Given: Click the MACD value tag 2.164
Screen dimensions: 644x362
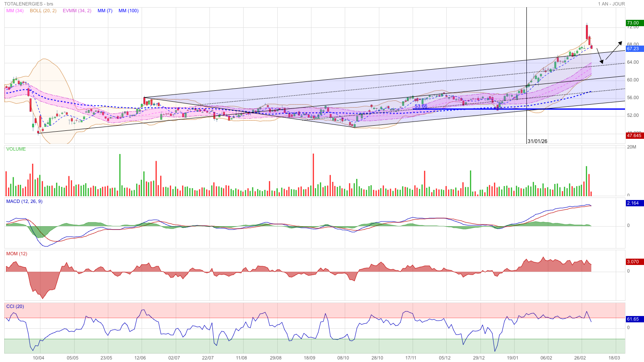Looking at the screenshot, I should (x=633, y=203).
